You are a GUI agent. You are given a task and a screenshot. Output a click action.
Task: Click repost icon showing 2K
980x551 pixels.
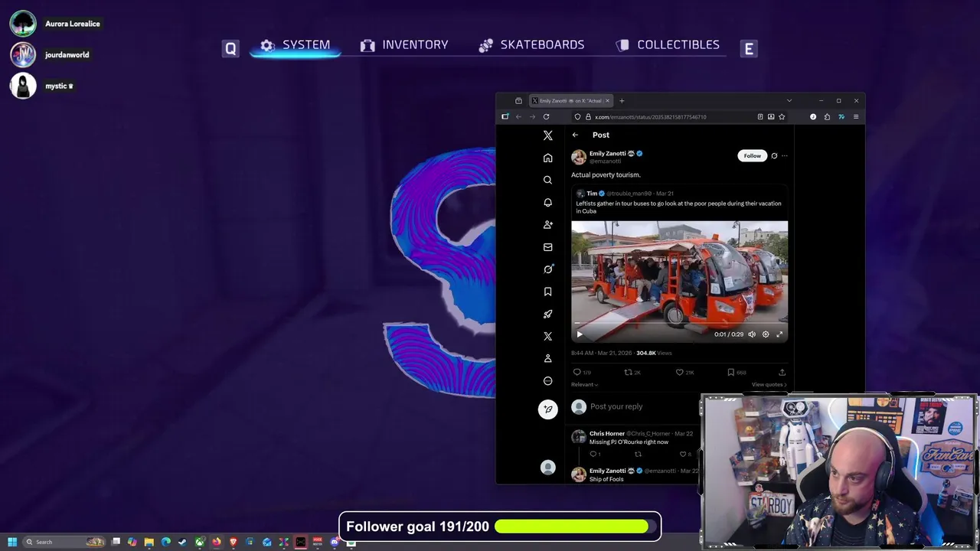point(628,373)
